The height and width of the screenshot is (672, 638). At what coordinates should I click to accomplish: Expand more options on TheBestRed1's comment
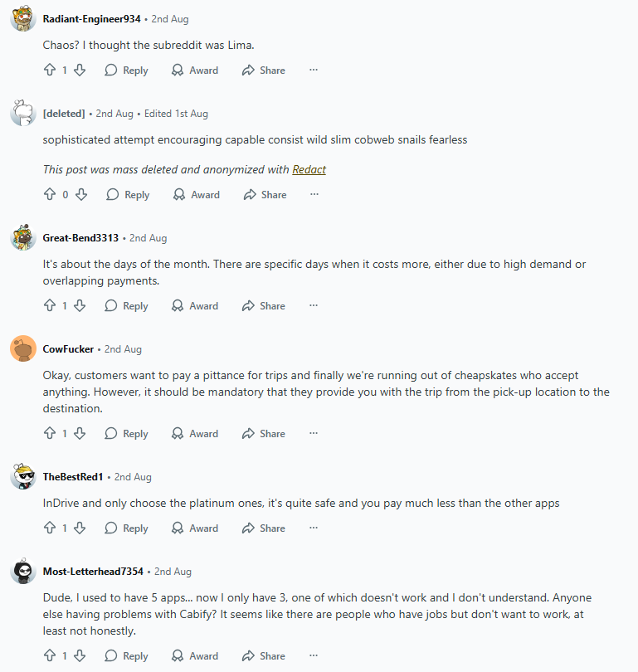pyautogui.click(x=314, y=528)
